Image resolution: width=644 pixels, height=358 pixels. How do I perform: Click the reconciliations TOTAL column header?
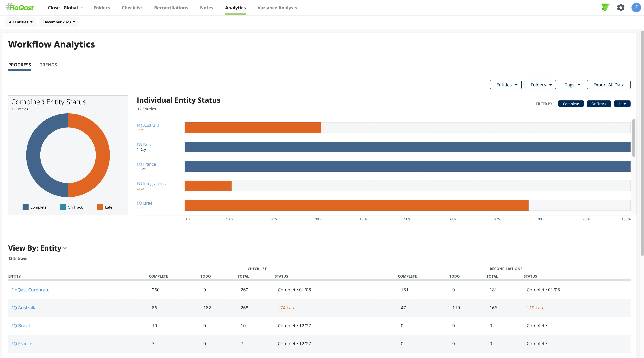492,276
